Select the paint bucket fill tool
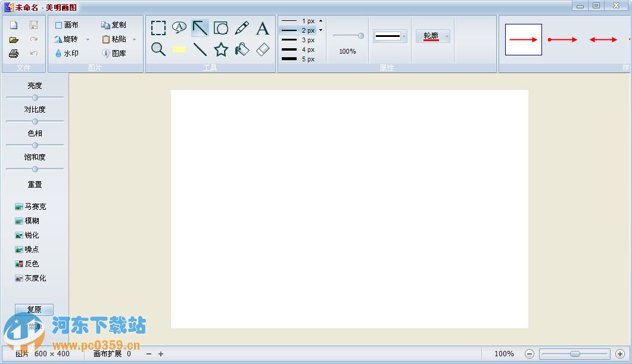The height and width of the screenshot is (364, 632). [242, 49]
